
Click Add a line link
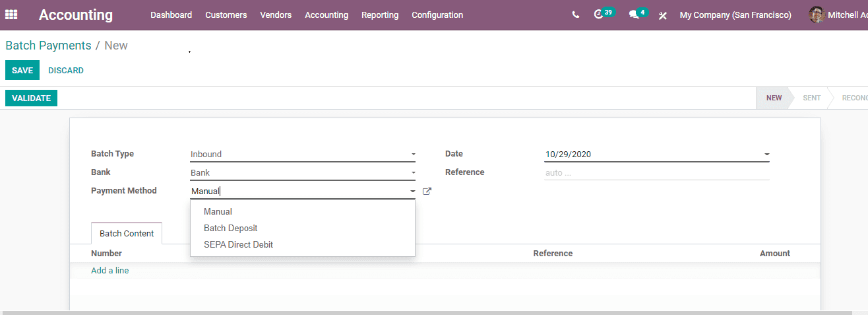[x=110, y=270]
